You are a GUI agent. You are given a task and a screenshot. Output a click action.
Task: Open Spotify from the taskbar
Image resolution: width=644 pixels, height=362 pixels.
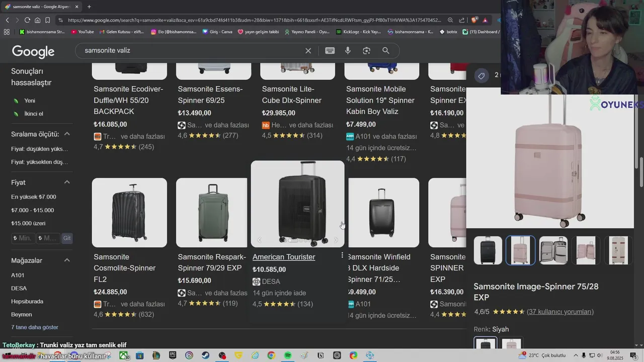[288, 355]
